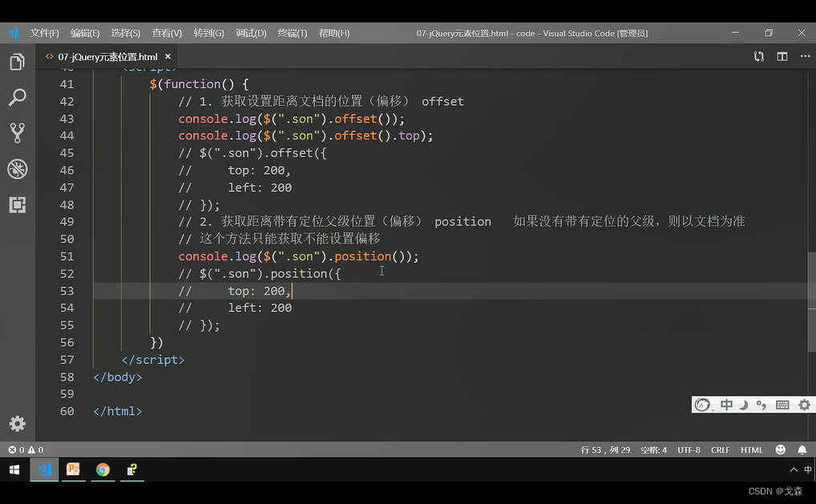Image resolution: width=816 pixels, height=504 pixels.
Task: Open notifications bell in status bar
Action: coord(802,450)
